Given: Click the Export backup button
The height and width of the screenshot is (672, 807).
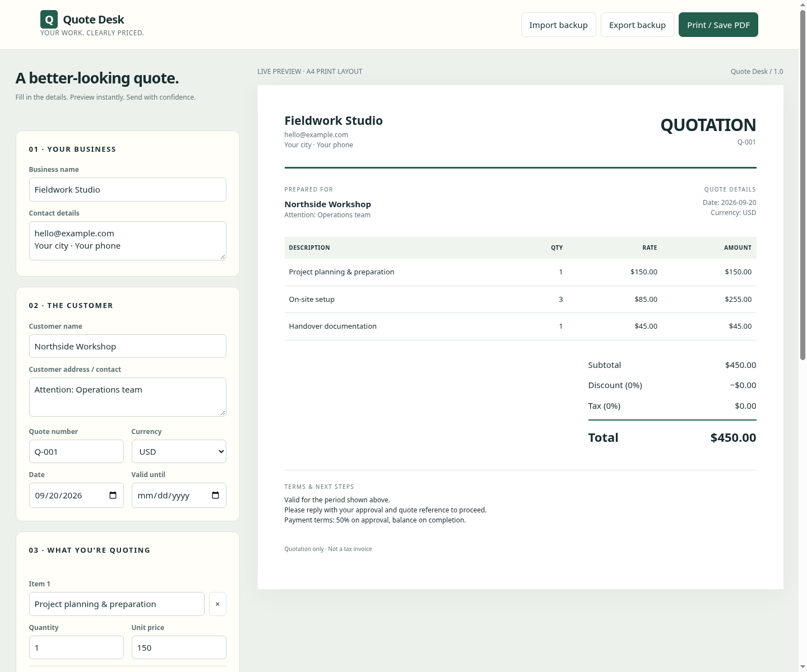Looking at the screenshot, I should tap(637, 25).
